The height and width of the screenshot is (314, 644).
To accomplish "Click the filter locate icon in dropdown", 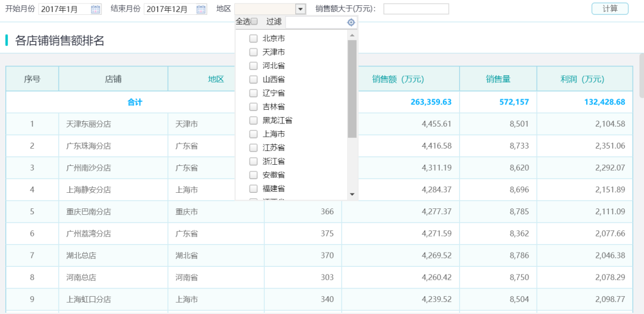I will click(x=351, y=22).
